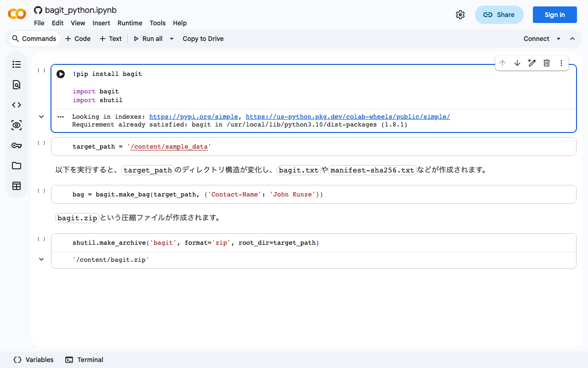
Task: Collapse the header with the chevron
Action: [x=572, y=39]
